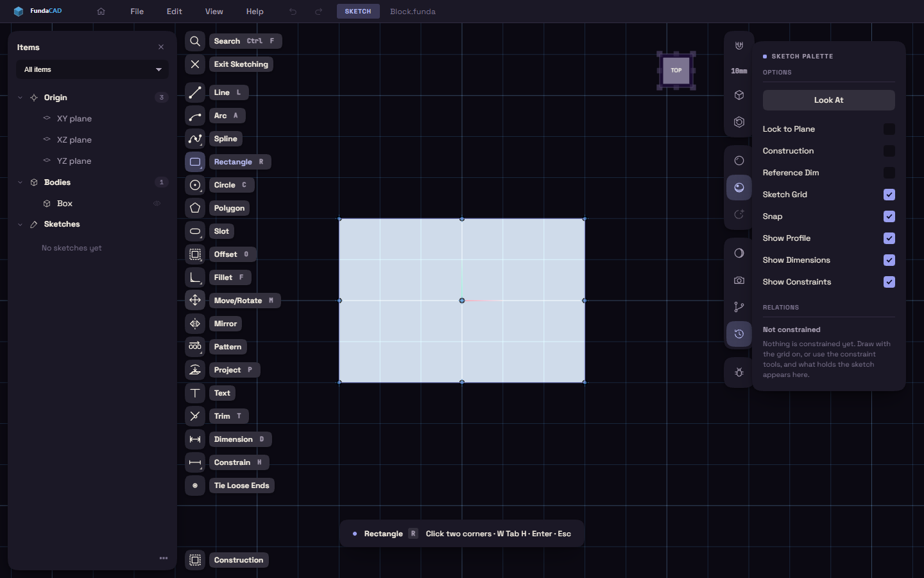Enable the Lock to Plane checkbox
This screenshot has height=578, width=924.
click(889, 129)
